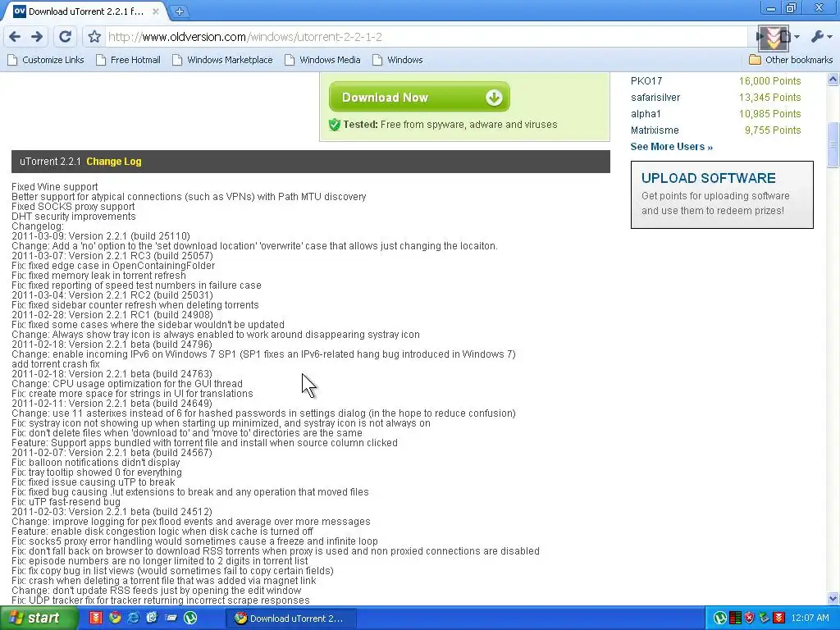
Task: Click the green shield Tested icon
Action: (335, 125)
